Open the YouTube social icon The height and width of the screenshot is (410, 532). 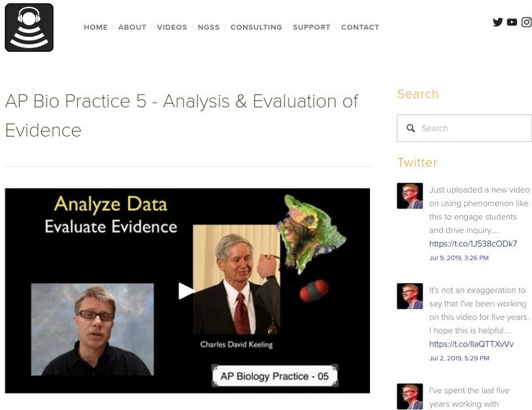coord(512,22)
